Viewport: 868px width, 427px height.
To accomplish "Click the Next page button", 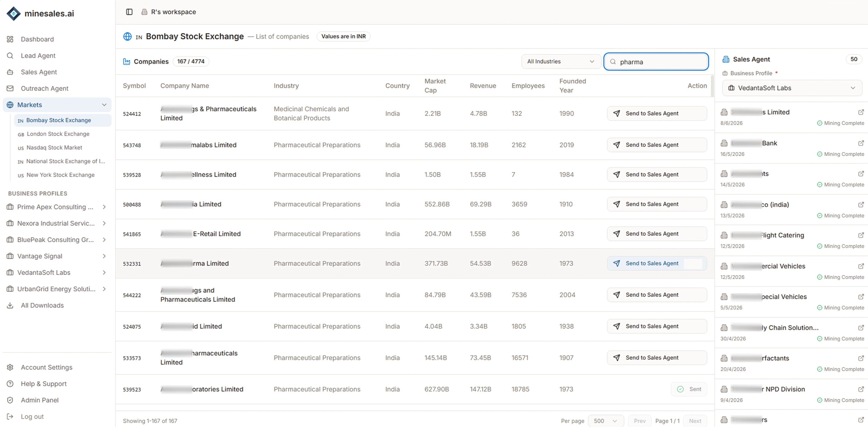I will coord(695,421).
